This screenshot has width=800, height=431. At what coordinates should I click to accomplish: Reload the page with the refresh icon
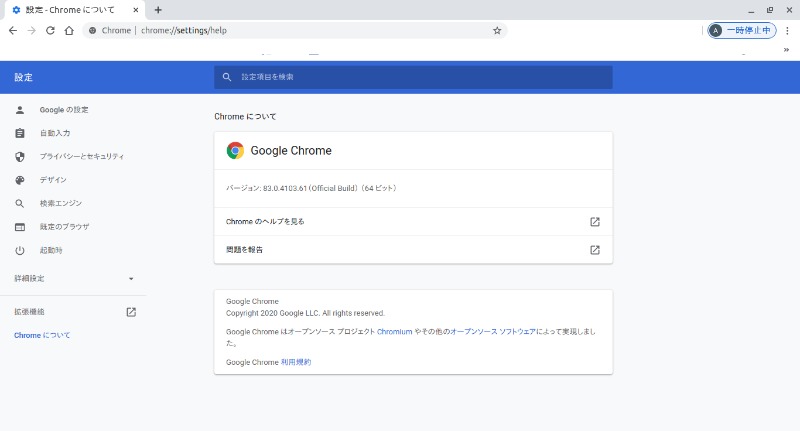pyautogui.click(x=50, y=31)
